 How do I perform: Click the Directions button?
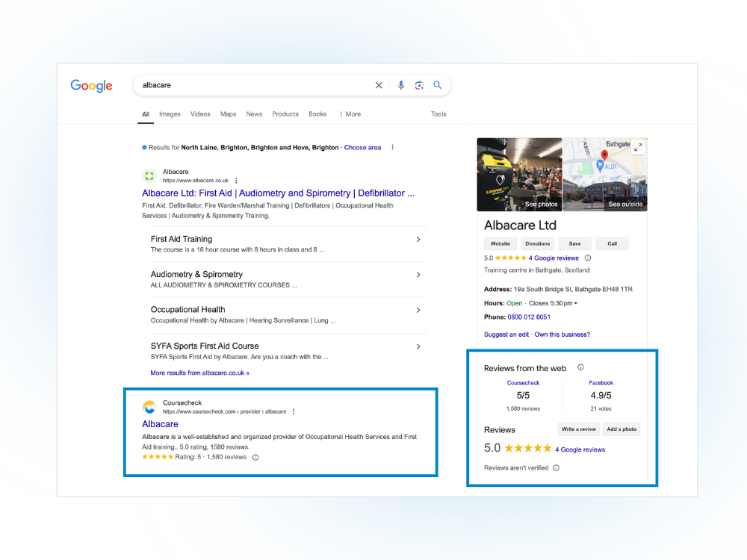coord(537,244)
